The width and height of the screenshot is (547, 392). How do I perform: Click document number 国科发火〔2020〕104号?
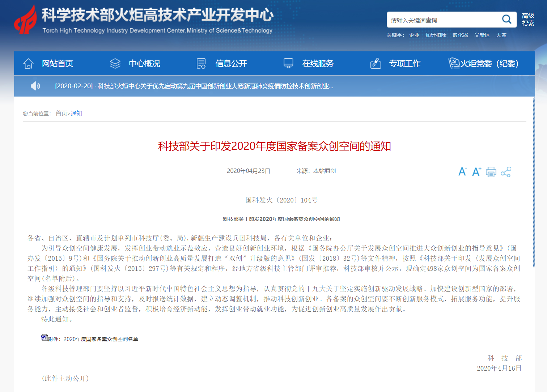281,200
